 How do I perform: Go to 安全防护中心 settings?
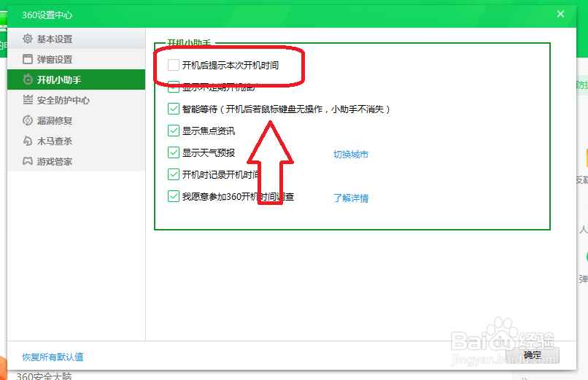click(x=76, y=100)
